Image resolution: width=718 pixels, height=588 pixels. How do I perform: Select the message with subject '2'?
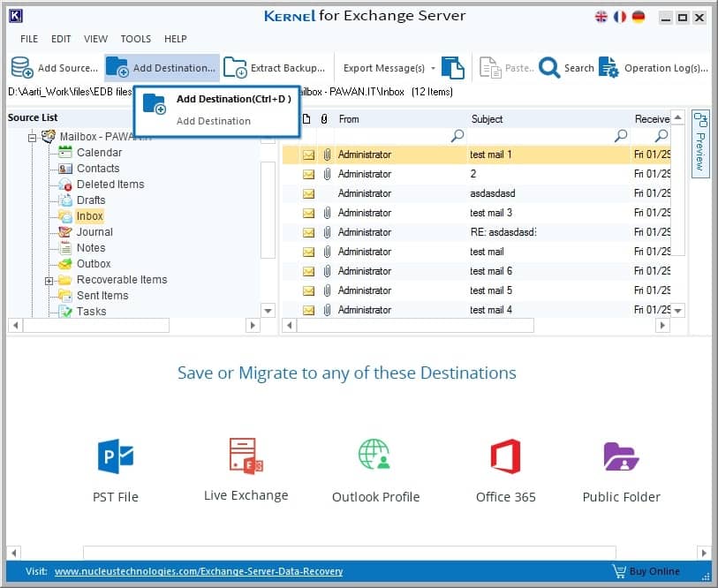click(x=476, y=174)
